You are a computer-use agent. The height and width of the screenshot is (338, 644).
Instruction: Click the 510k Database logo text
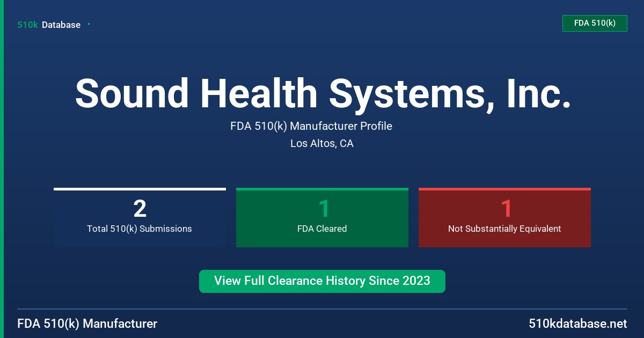(x=49, y=25)
